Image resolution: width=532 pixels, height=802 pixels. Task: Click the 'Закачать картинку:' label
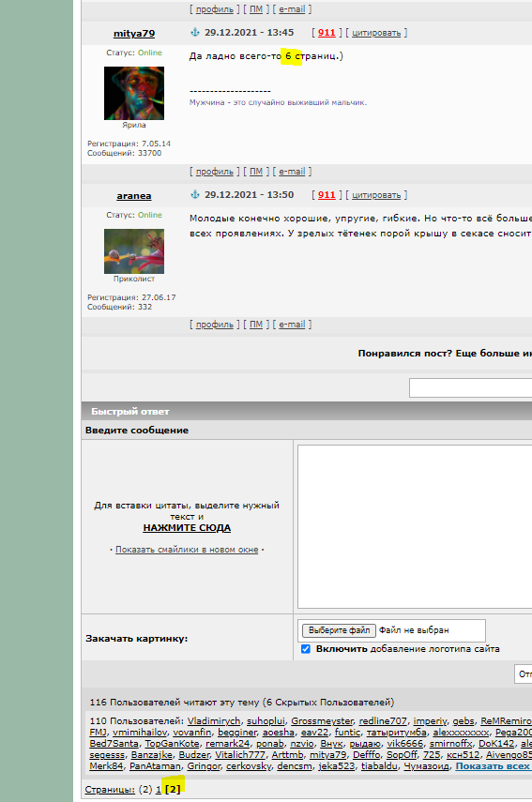tap(137, 639)
